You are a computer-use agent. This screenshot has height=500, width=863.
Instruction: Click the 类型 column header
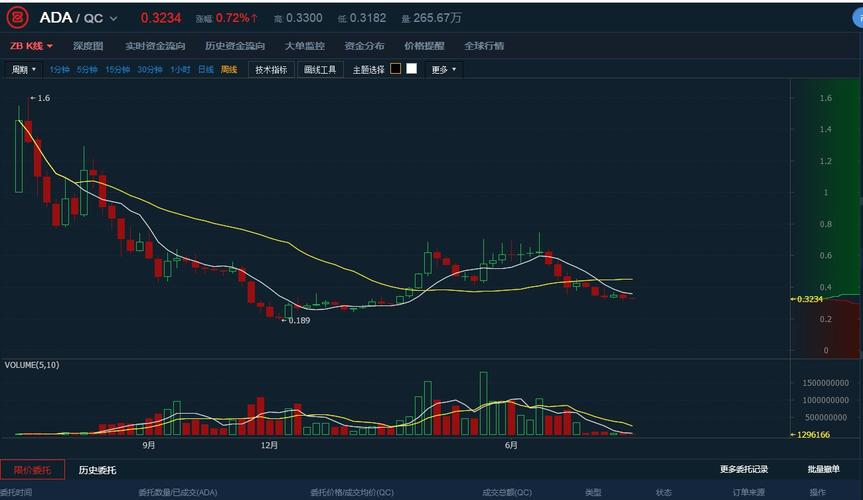593,492
